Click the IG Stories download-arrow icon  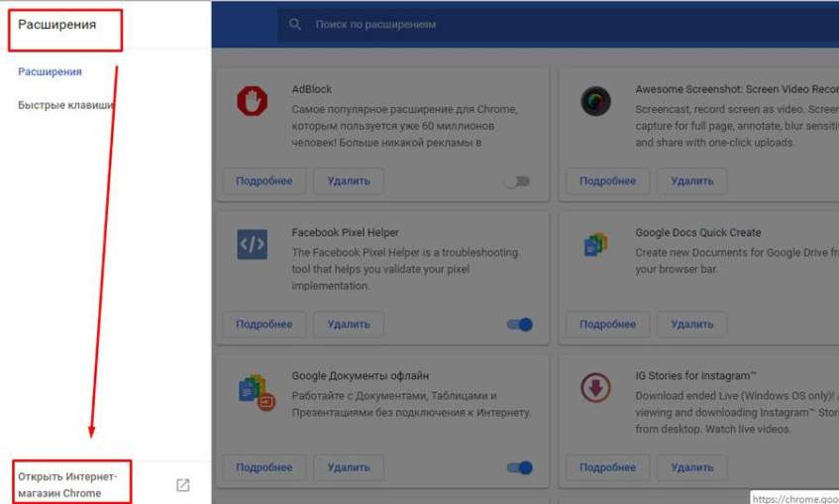coord(595,387)
